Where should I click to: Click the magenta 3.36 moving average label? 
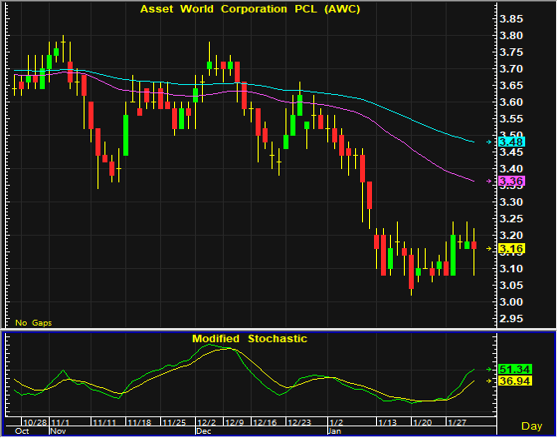click(x=512, y=181)
